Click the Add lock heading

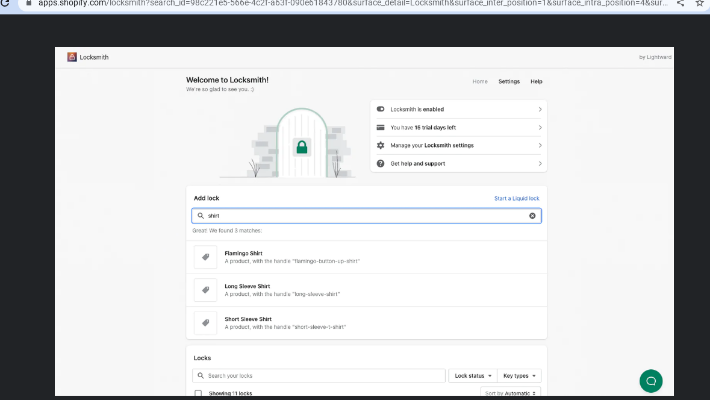tap(206, 198)
